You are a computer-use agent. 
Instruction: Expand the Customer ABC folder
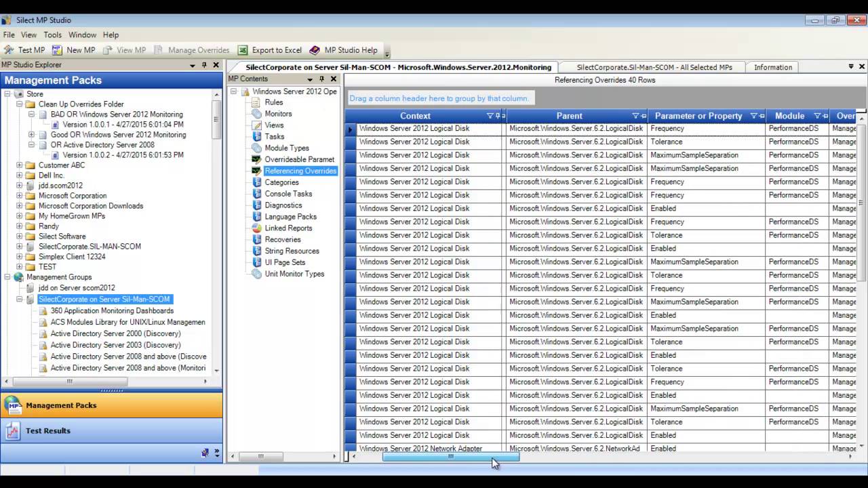tap(20, 165)
